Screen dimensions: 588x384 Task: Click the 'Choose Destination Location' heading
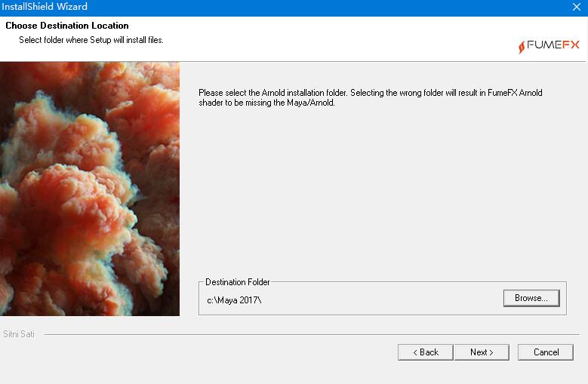pyautogui.click(x=67, y=26)
